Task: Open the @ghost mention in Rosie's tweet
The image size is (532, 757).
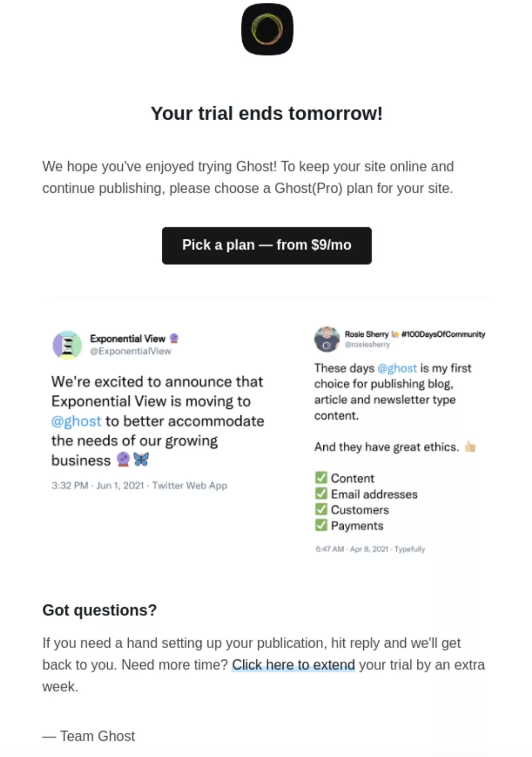Action: click(x=396, y=368)
